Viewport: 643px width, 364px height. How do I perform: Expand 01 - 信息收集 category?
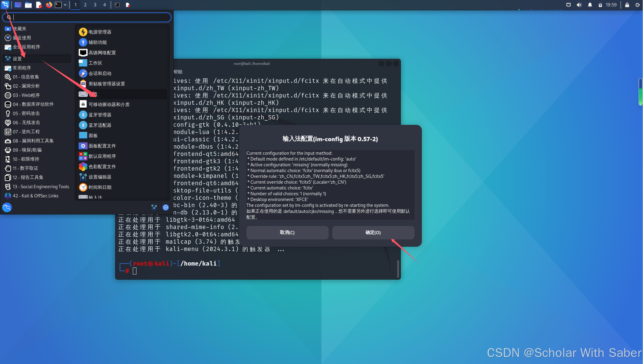26,77
